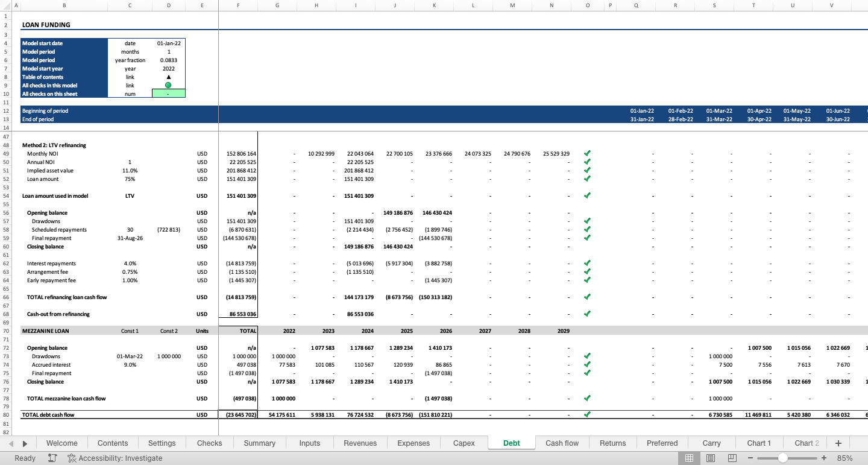Select row 70 header

(5, 331)
